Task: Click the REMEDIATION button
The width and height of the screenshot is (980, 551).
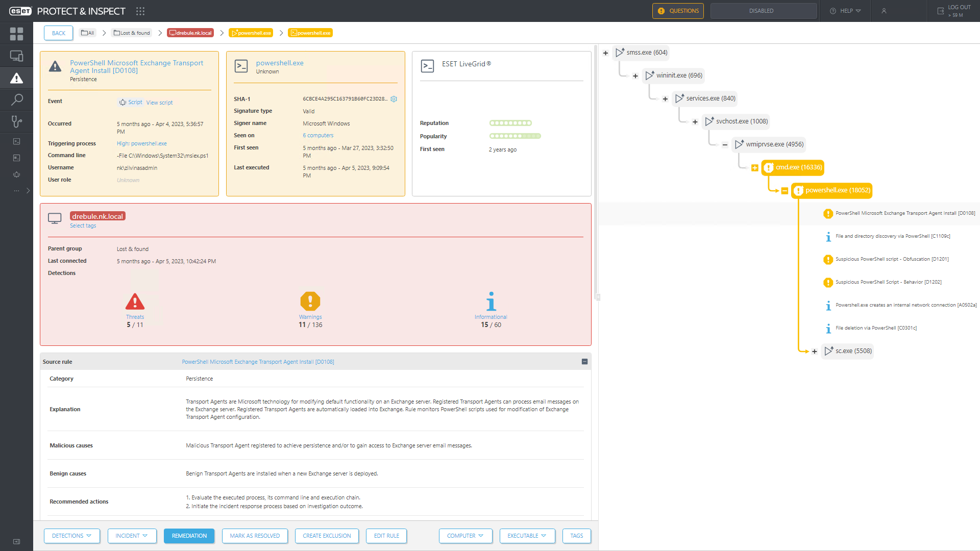Action: pos(189,536)
